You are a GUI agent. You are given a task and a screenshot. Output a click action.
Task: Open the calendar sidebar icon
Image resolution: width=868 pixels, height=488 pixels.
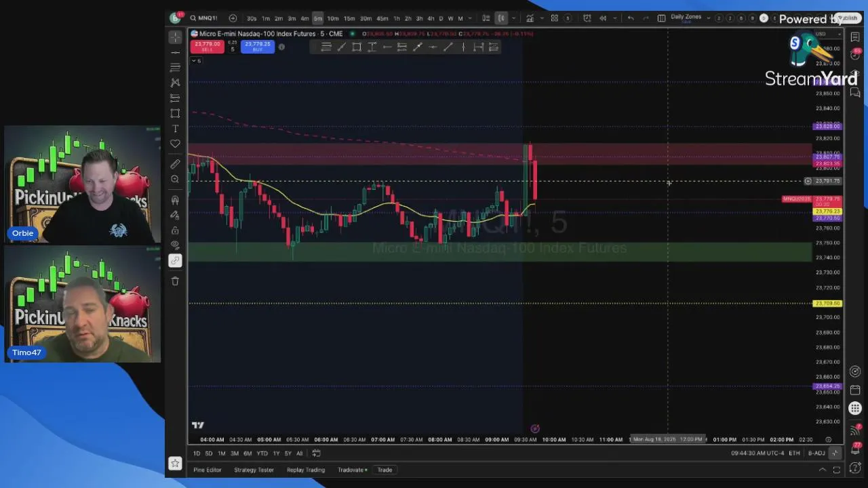(855, 390)
